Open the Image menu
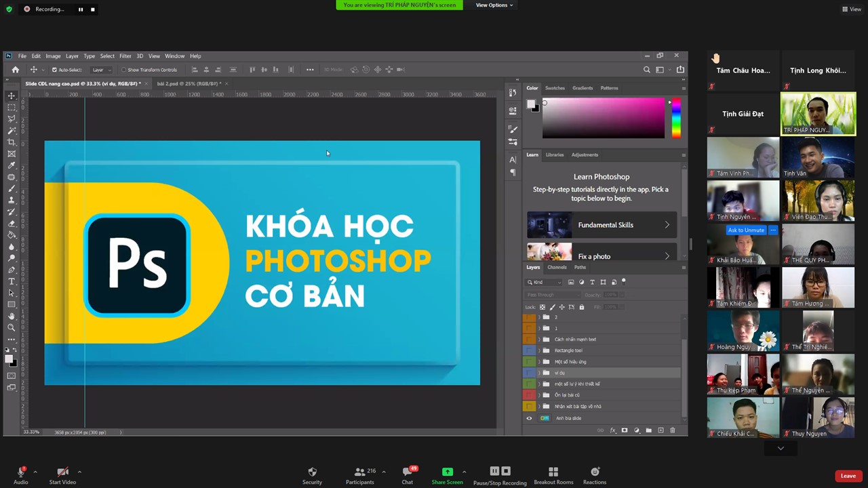Viewport: 868px width, 488px height. pos(53,56)
